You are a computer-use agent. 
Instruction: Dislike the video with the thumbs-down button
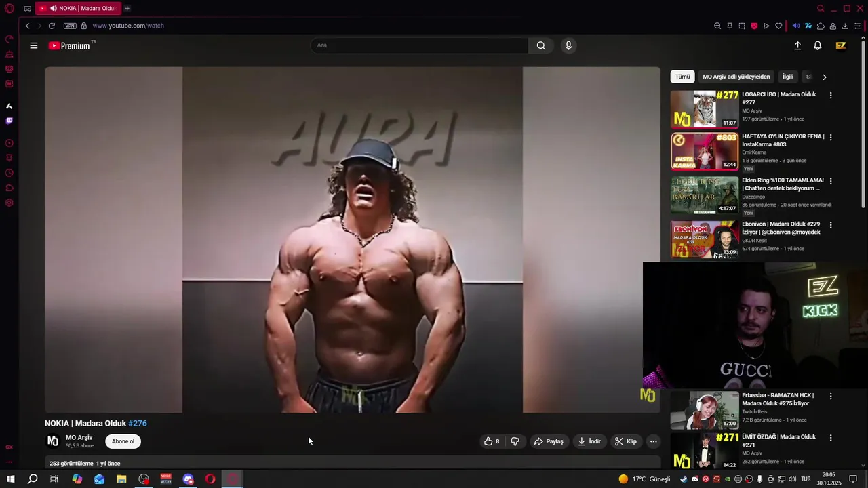coord(515,441)
